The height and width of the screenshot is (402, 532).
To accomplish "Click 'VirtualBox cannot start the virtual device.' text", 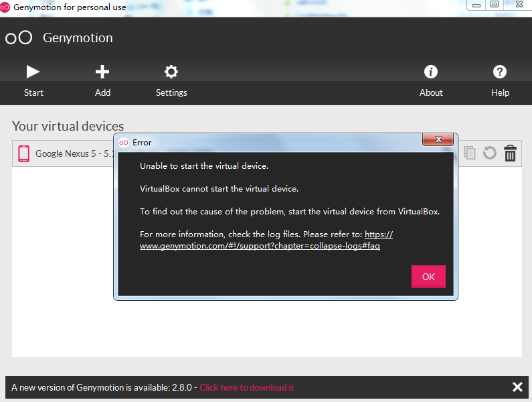I will (x=219, y=188).
